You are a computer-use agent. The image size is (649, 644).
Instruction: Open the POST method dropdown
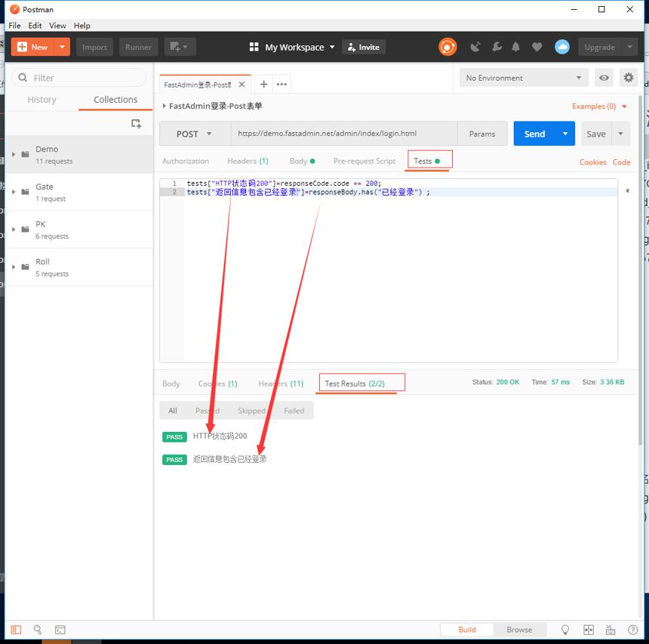(x=195, y=134)
